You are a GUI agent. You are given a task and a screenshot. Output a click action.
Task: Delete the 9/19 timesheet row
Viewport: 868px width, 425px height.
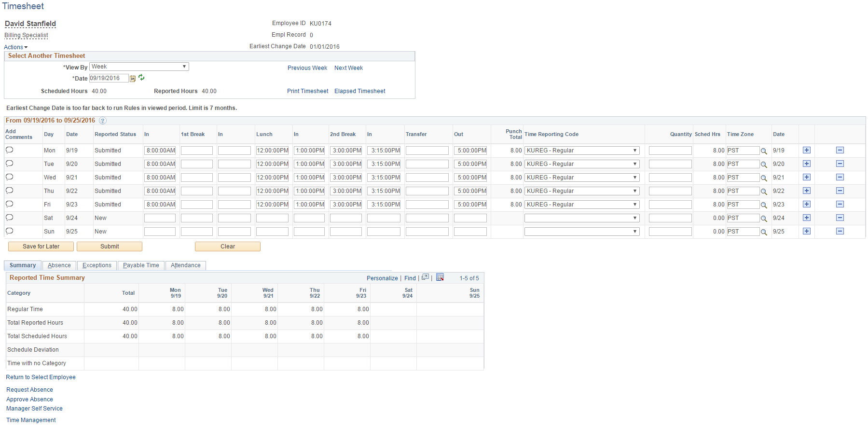(x=840, y=150)
